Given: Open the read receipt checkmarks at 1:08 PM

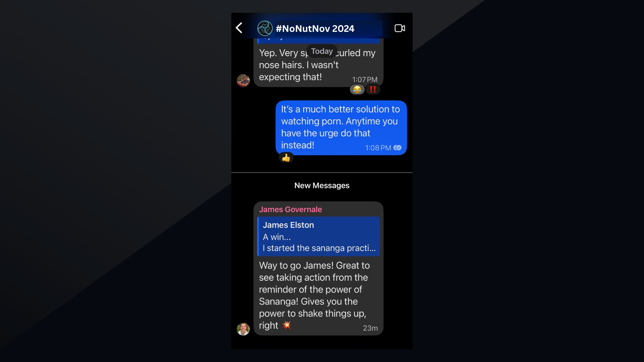Looking at the screenshot, I should point(397,148).
